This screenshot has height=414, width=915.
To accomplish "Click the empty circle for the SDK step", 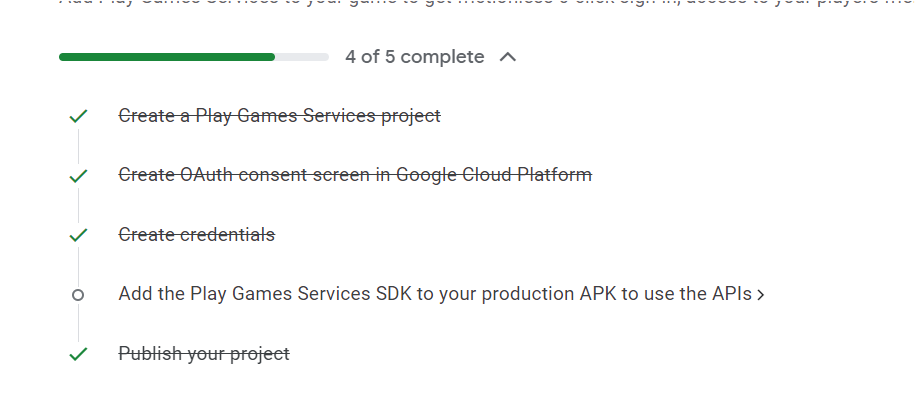I will point(78,295).
